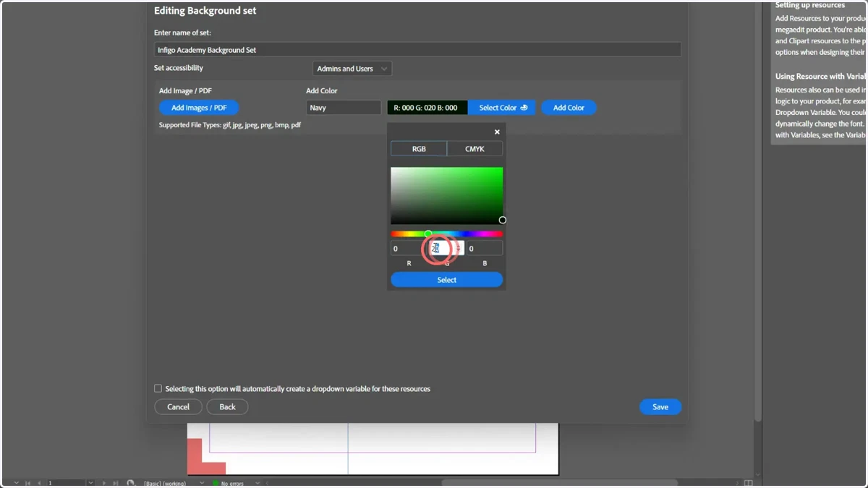Click the Add Image / PDF label

(185, 91)
